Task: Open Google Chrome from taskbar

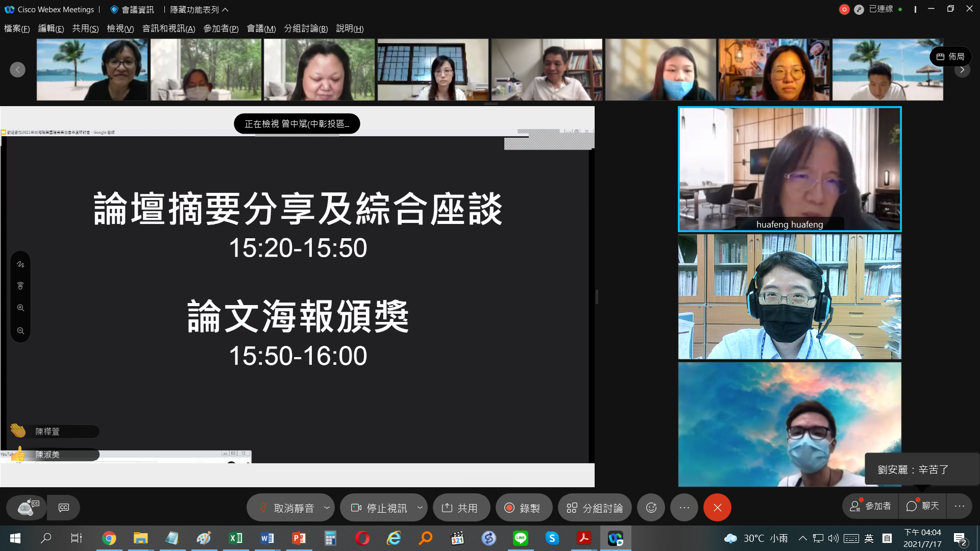Action: 109,538
